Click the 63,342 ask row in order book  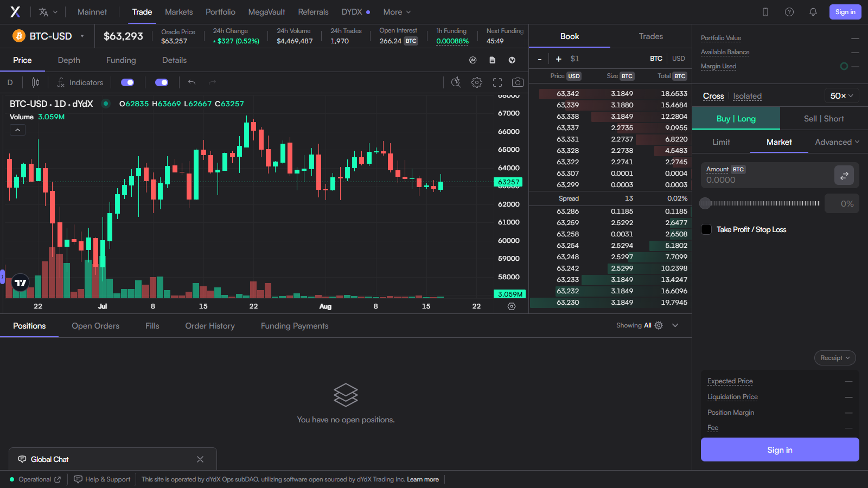[610, 94]
